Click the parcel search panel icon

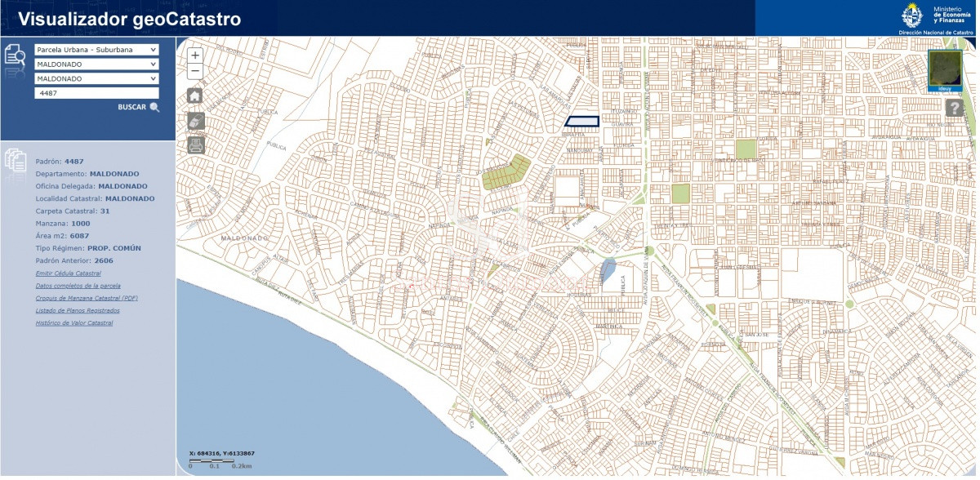(x=16, y=56)
